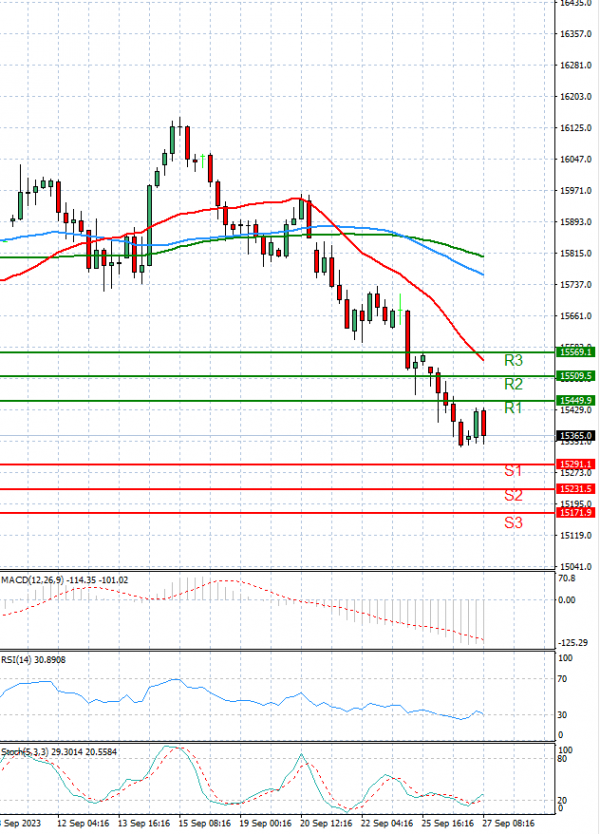Screen dimensions: 600x834
Task: Click the R1 resistance label
Action: pos(513,408)
